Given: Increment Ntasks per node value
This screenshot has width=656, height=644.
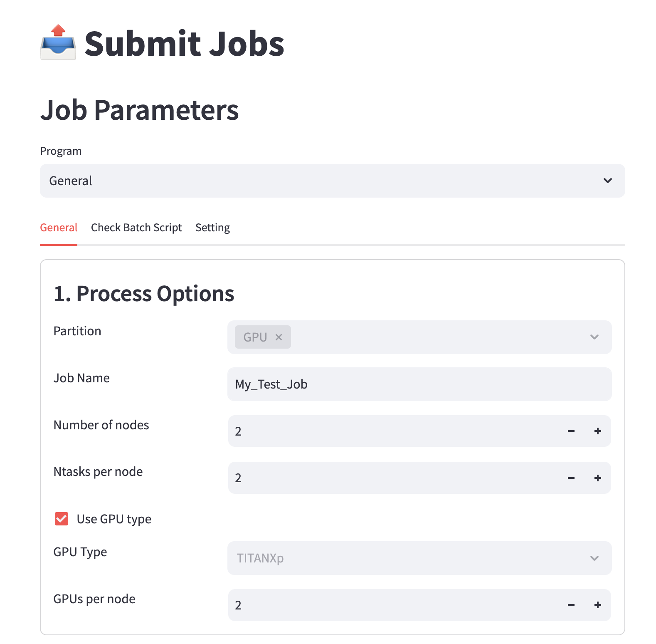Looking at the screenshot, I should (x=597, y=478).
